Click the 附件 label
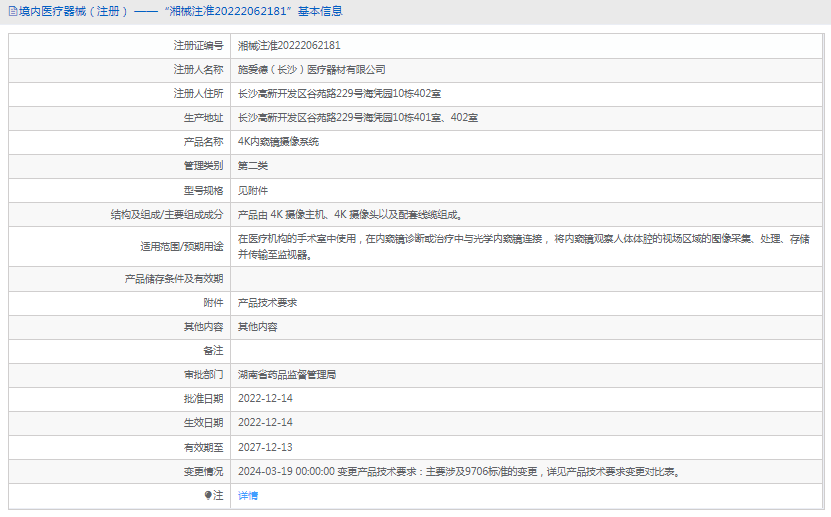 (x=213, y=302)
